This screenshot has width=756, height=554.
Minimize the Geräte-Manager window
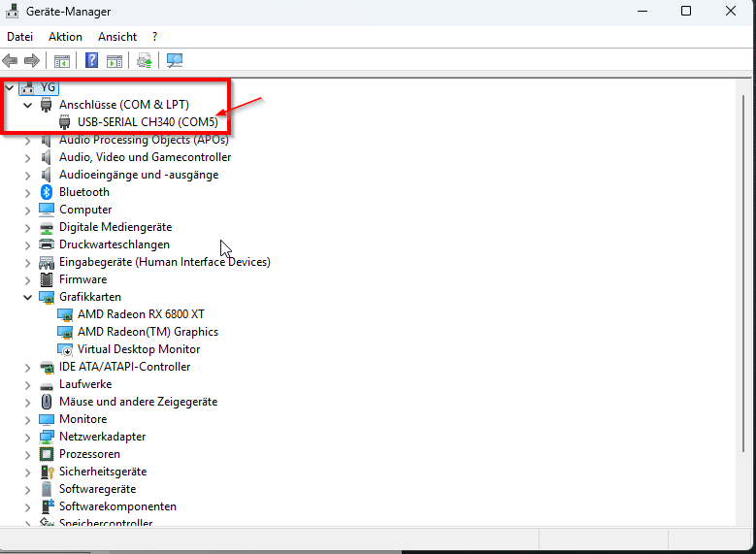pos(642,11)
